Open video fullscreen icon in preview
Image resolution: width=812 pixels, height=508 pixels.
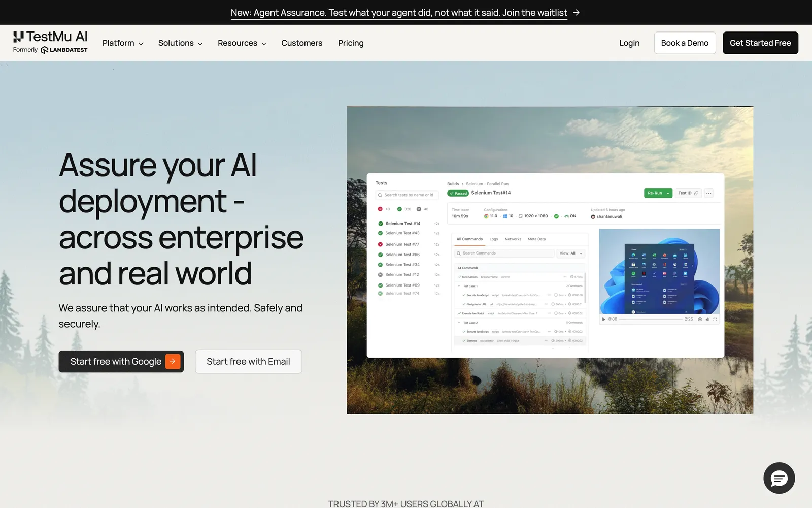pos(715,319)
